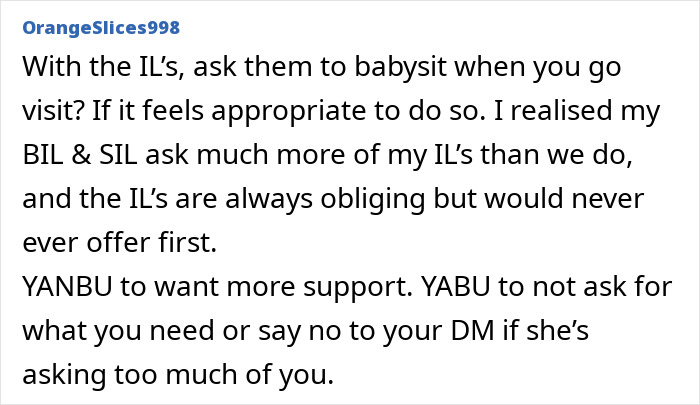Click the phrase "ever offer first."
The image size is (700, 405).
pyautogui.click(x=119, y=242)
